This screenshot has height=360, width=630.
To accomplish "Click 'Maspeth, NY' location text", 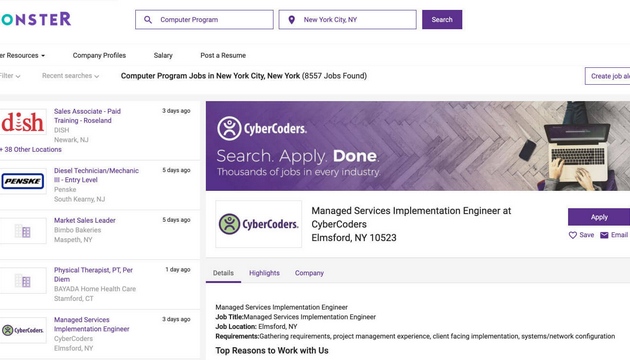I will [73, 240].
